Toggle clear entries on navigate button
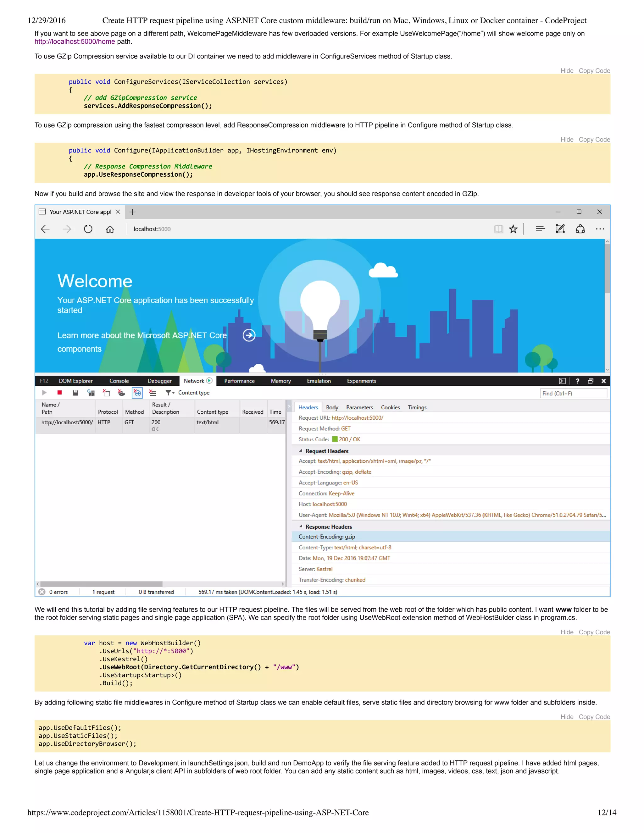Viewport: 644px width, 833px height. pyautogui.click(x=137, y=393)
